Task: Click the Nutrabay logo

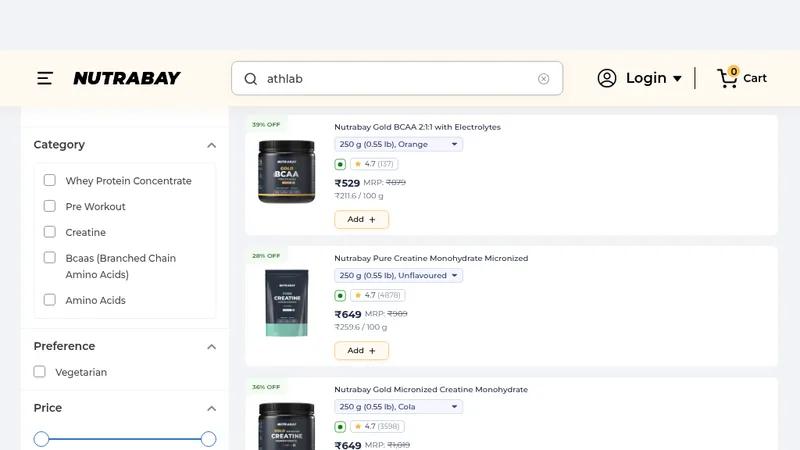Action: (127, 78)
